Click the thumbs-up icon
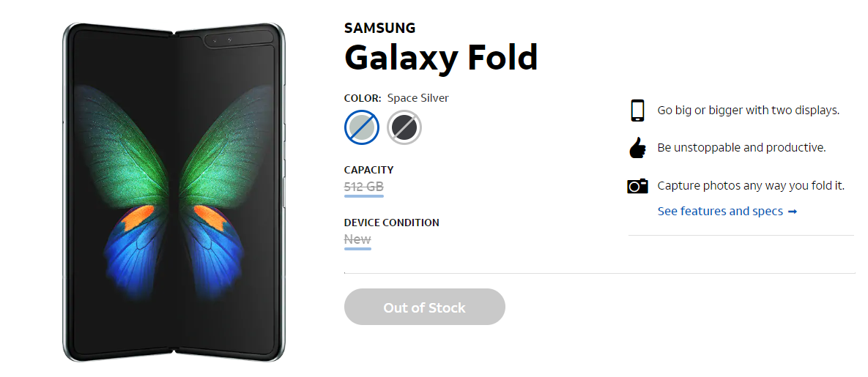 (x=637, y=148)
